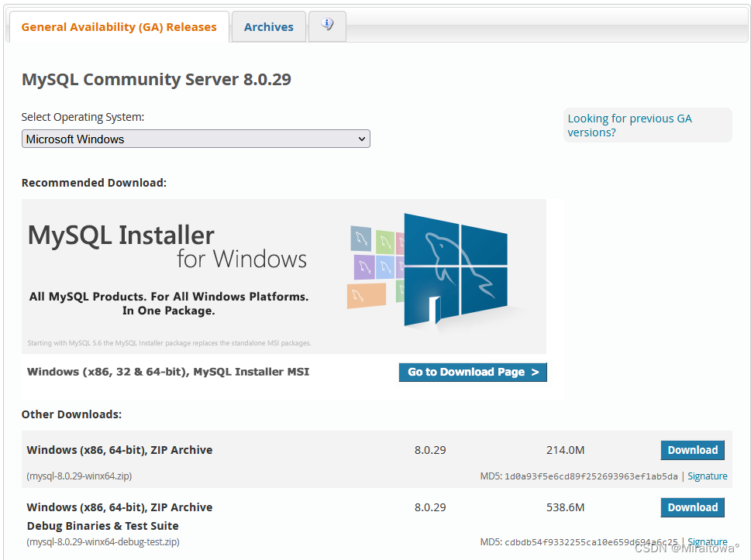
Task: Open the Select Operating System dropdown
Action: (196, 139)
